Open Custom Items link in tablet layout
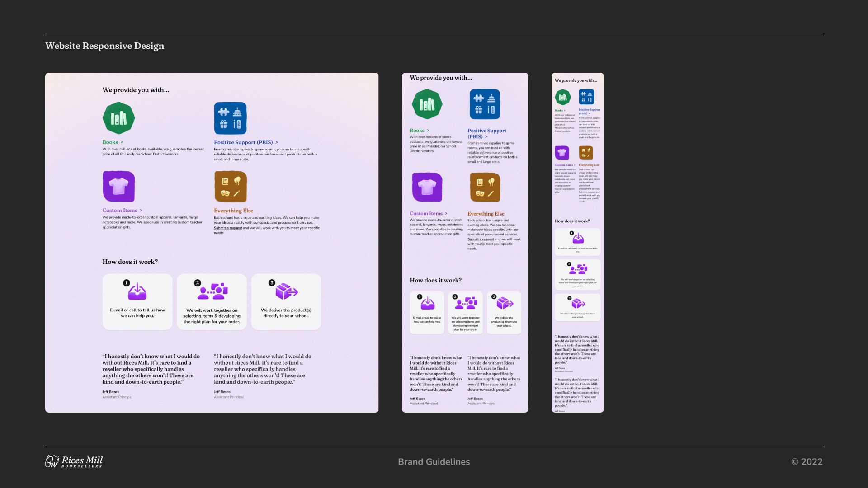The image size is (868, 488). (428, 213)
